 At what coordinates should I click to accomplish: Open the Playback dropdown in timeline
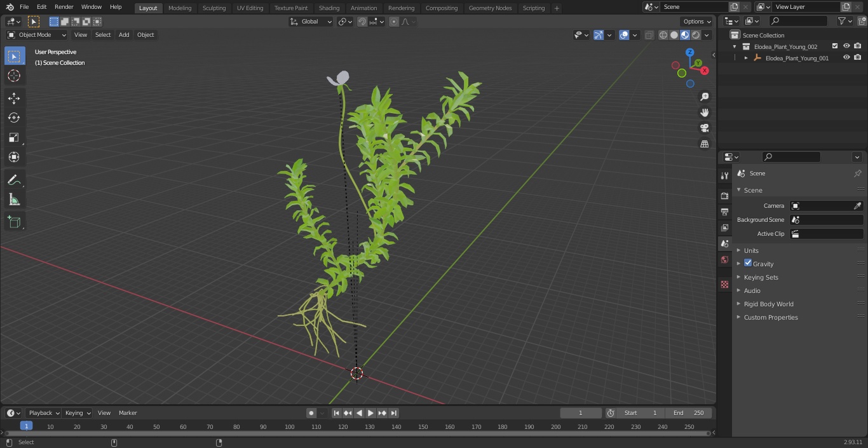coord(44,413)
